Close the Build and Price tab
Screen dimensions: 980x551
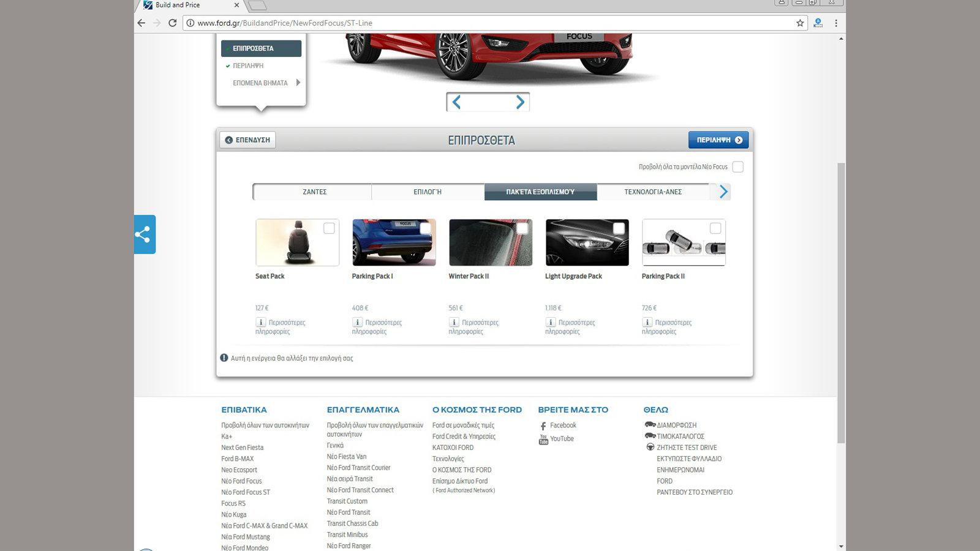(x=236, y=5)
